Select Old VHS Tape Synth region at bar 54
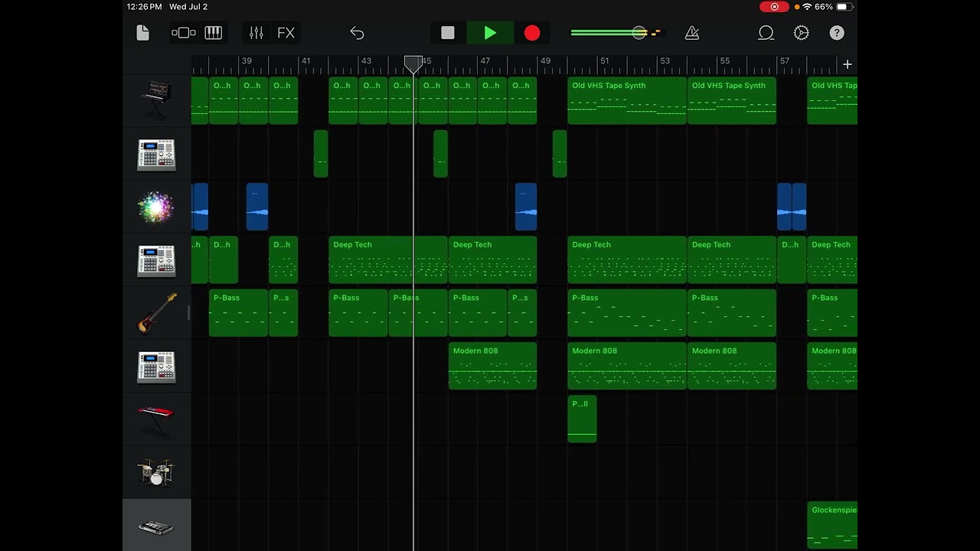Viewport: 980px width, 551px height. tap(732, 100)
